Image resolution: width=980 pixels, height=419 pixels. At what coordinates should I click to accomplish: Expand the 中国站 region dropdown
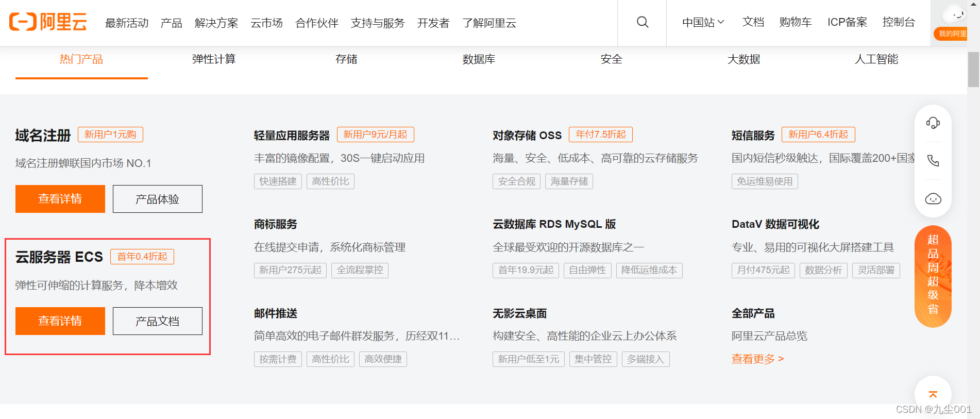703,22
